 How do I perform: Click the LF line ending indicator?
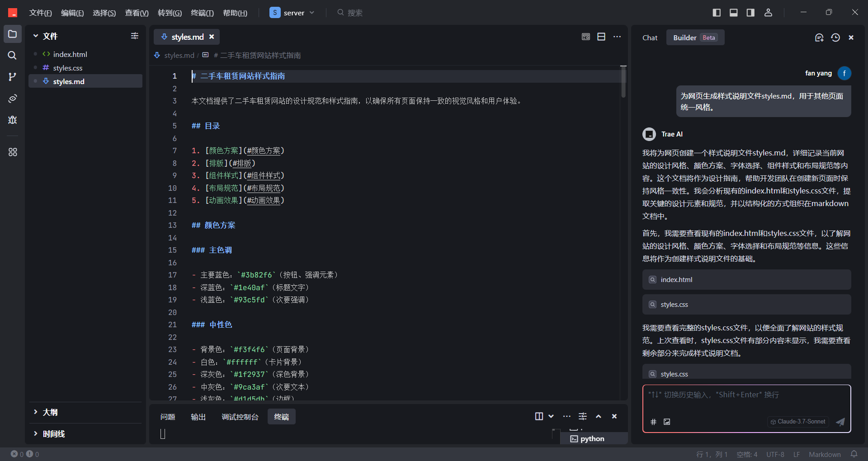pos(797,454)
